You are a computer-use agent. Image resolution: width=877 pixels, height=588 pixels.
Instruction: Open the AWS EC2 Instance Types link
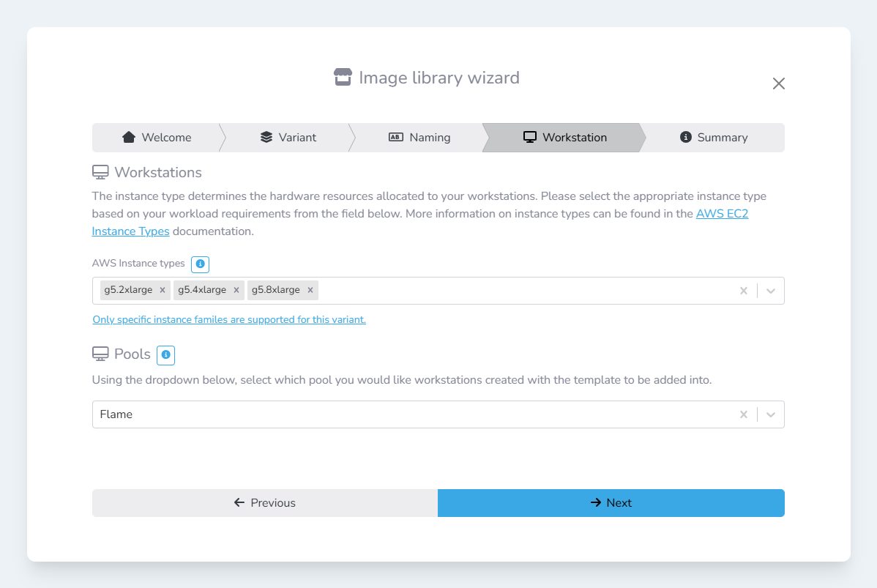pyautogui.click(x=722, y=215)
